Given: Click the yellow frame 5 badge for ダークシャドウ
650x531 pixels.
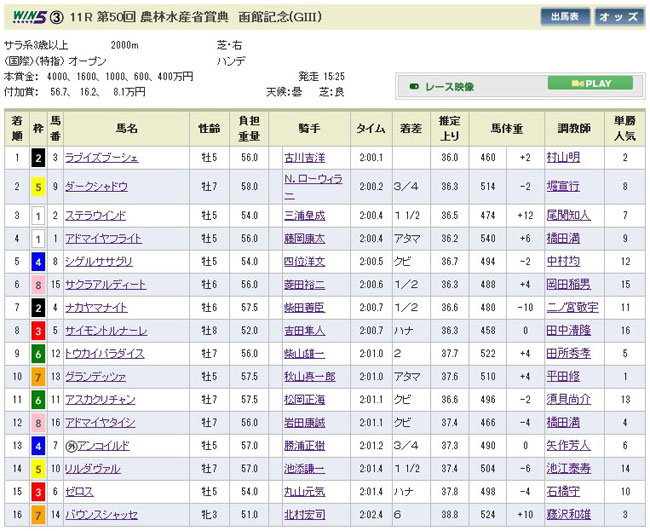Looking at the screenshot, I should [39, 186].
